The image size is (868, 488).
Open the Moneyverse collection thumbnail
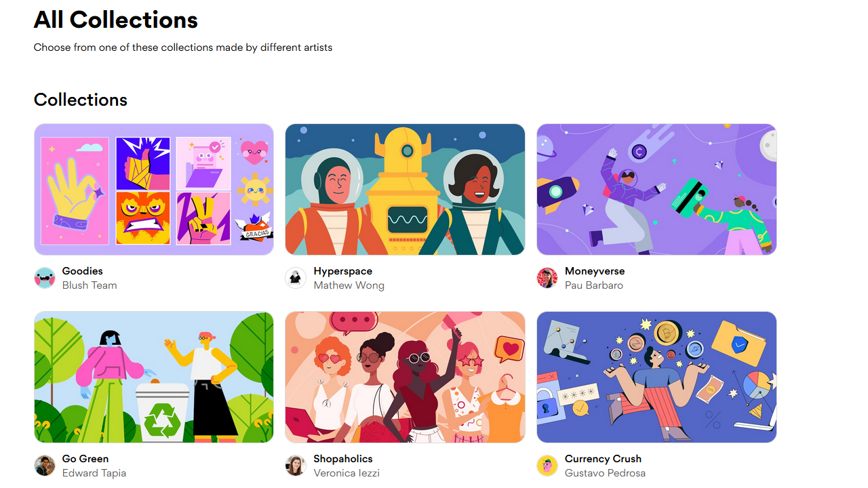click(x=656, y=189)
